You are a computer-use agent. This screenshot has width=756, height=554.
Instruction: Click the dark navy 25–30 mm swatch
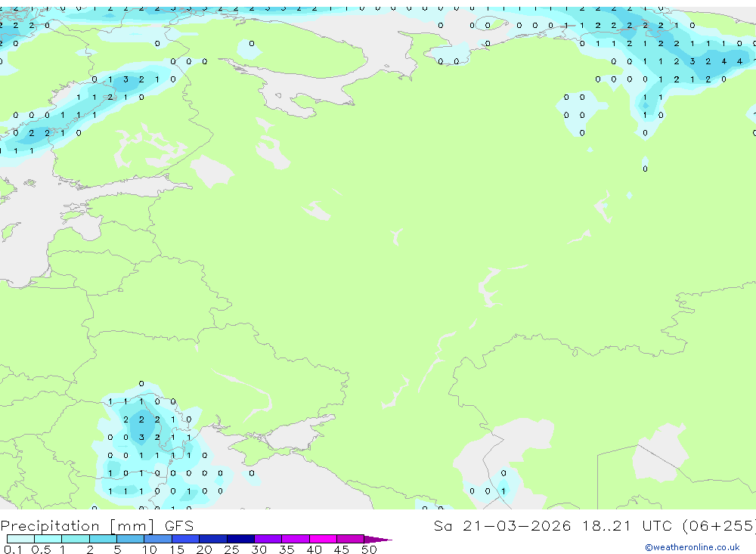240,539
